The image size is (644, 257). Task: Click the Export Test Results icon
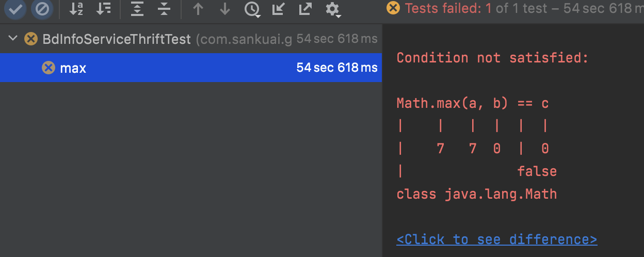click(305, 9)
